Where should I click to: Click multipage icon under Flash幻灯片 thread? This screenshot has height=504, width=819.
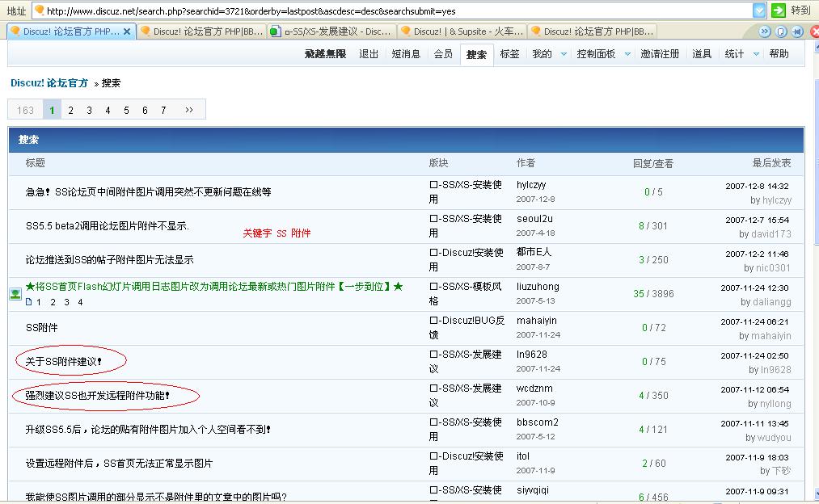coord(29,301)
